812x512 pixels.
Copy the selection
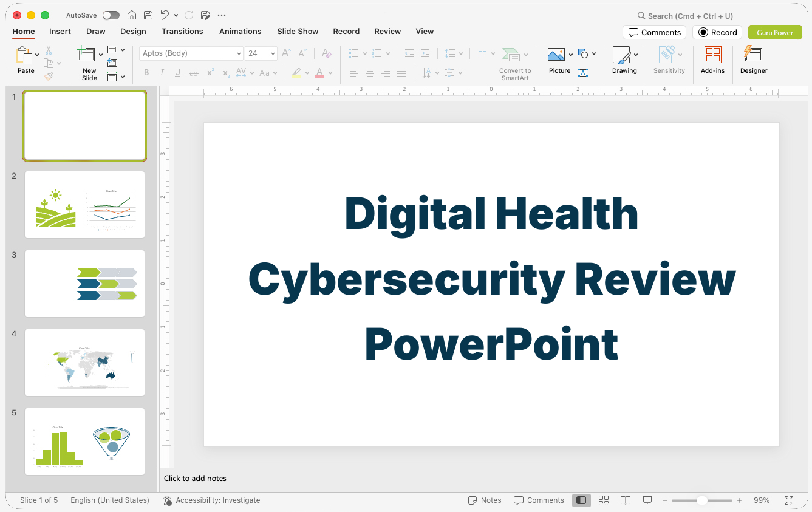(49, 63)
